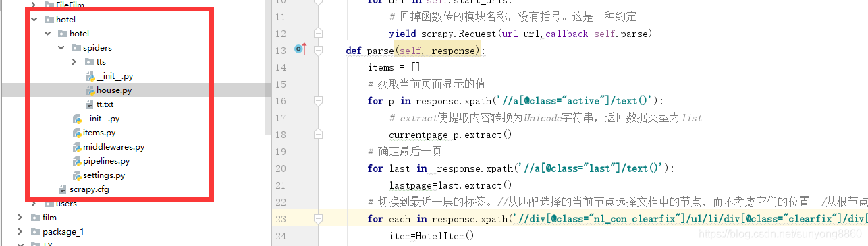Click the '# 获取当前页面显示的值' comment line
This screenshot has height=246, width=868.
[x=427, y=84]
